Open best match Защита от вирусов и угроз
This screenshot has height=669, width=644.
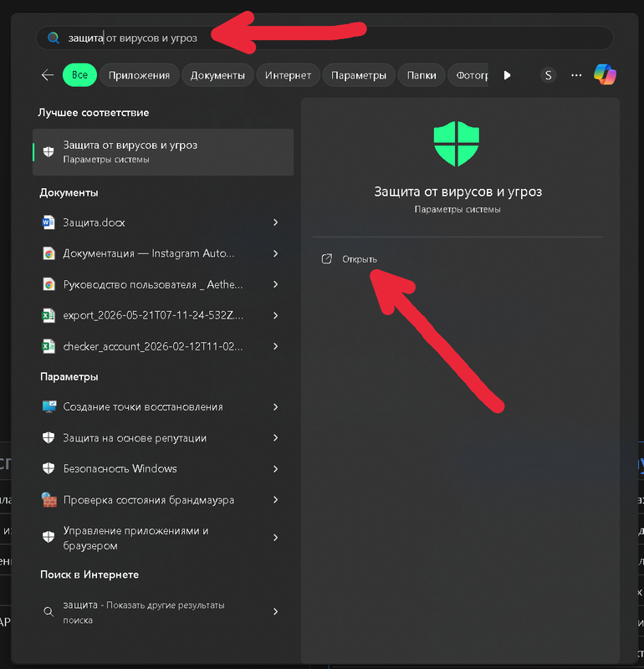pyautogui.click(x=163, y=152)
